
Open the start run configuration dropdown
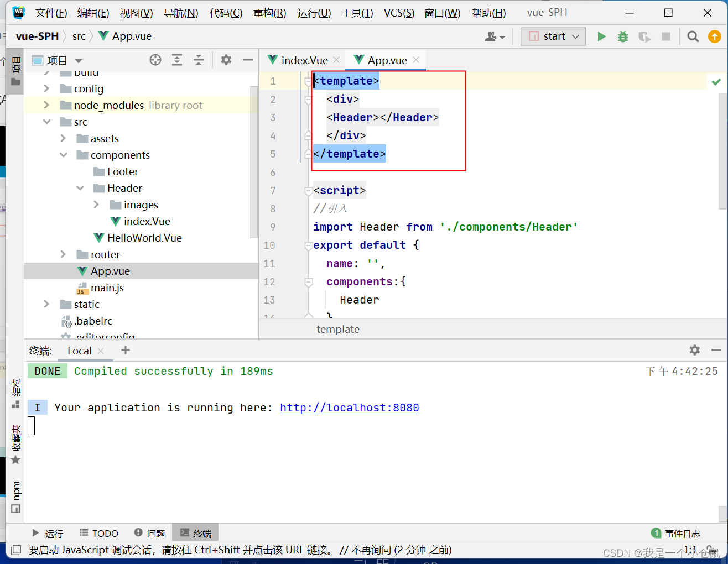pos(553,36)
